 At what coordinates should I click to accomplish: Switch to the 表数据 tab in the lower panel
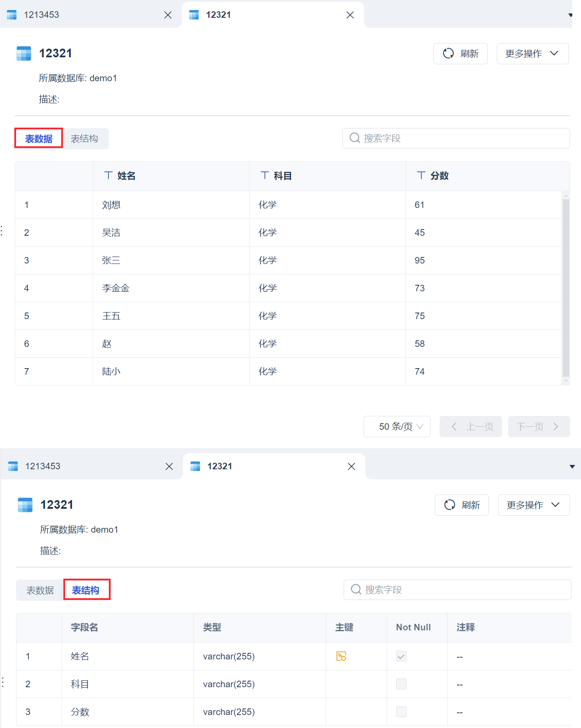40,590
